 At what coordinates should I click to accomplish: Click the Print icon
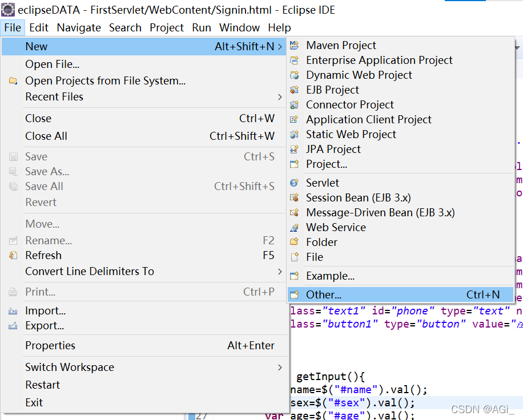pos(13,292)
